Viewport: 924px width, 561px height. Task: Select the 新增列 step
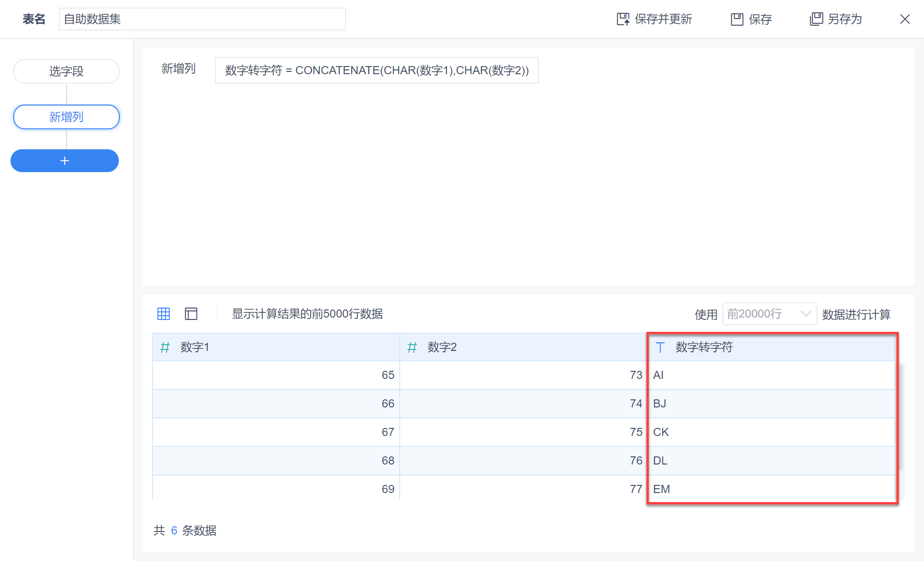tap(67, 117)
